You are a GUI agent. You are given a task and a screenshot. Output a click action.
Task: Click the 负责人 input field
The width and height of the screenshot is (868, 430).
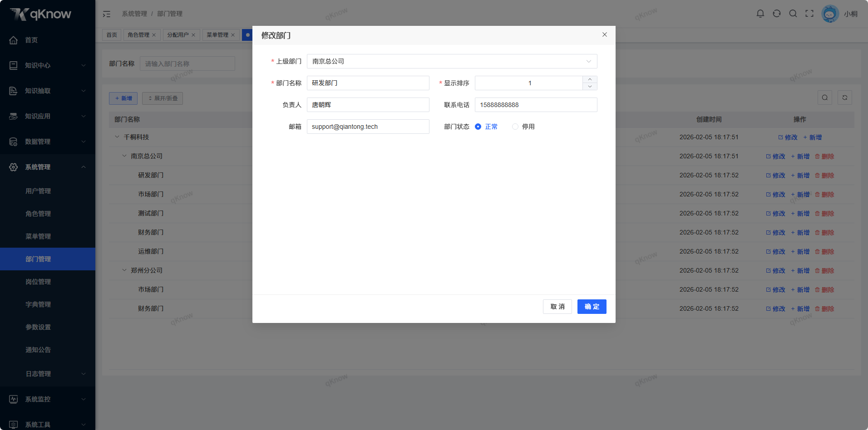(x=368, y=105)
